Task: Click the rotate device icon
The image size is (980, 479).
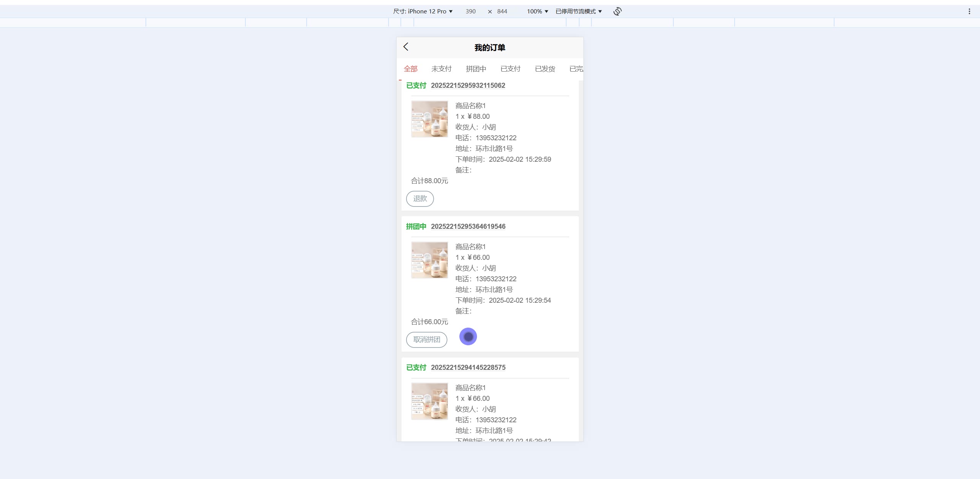Action: [x=617, y=11]
